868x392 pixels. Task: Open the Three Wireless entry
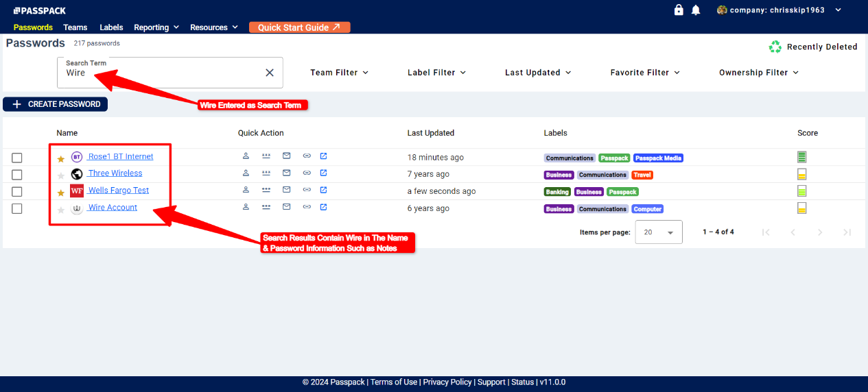coord(115,173)
